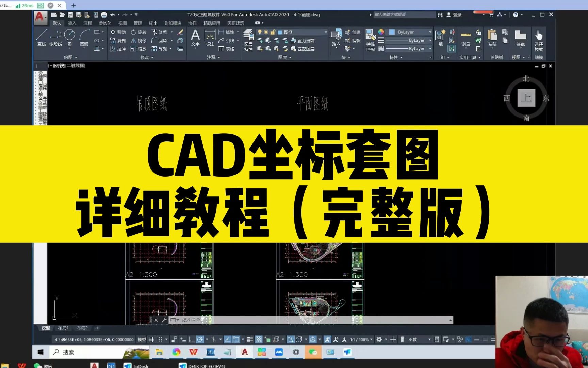Toggle layer on/off lightbulb icon

pos(260,32)
